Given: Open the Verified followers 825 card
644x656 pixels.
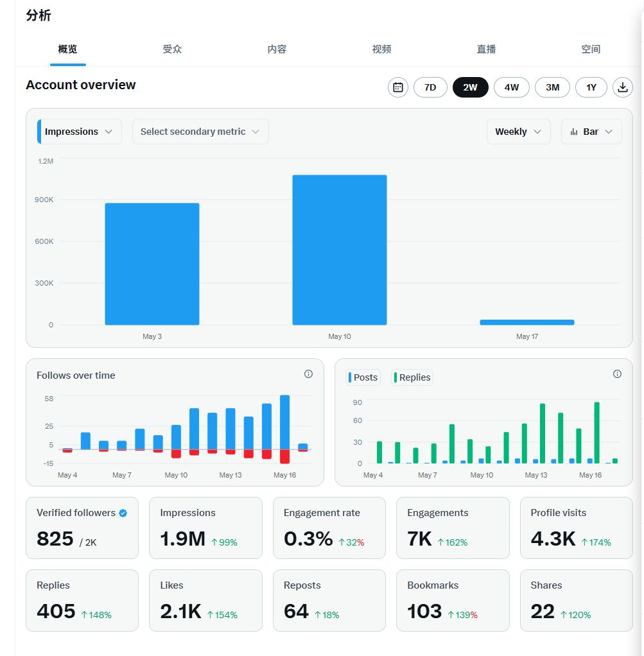Looking at the screenshot, I should click(x=82, y=528).
